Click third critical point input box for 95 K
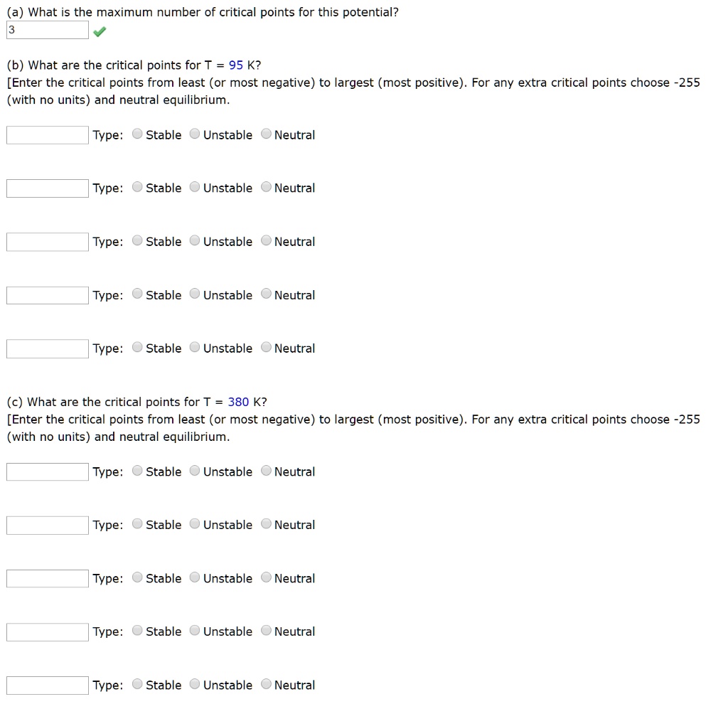The width and height of the screenshot is (728, 704). (47, 242)
